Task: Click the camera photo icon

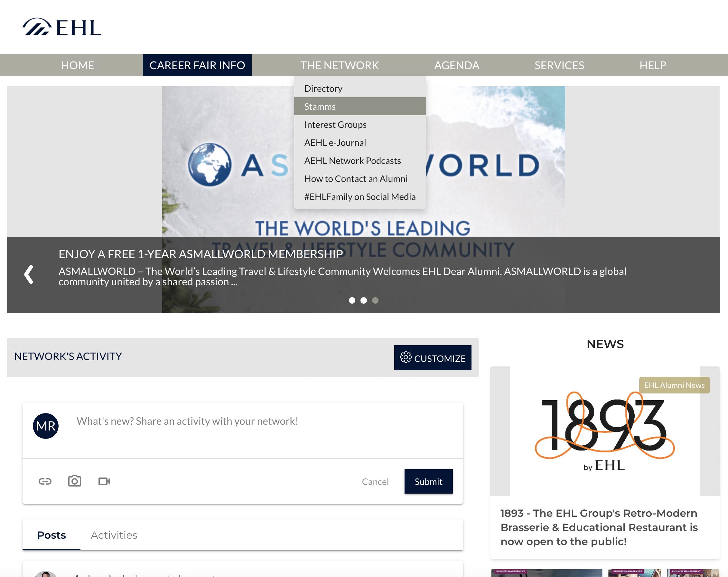Action: click(75, 481)
